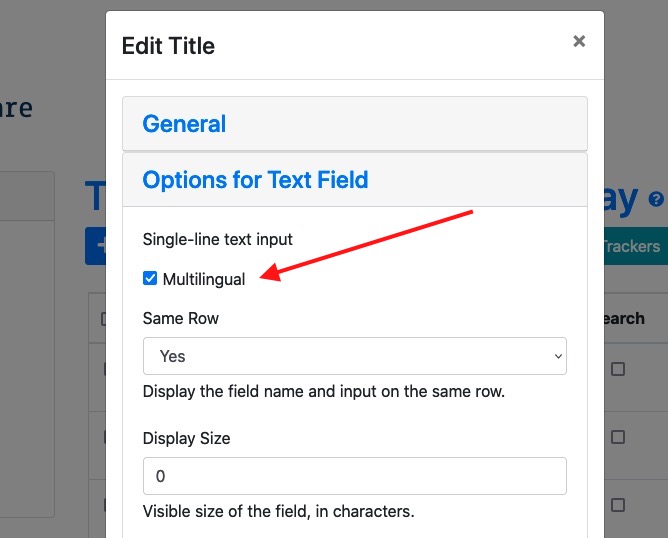Close the Edit Title dialog

coord(579,41)
